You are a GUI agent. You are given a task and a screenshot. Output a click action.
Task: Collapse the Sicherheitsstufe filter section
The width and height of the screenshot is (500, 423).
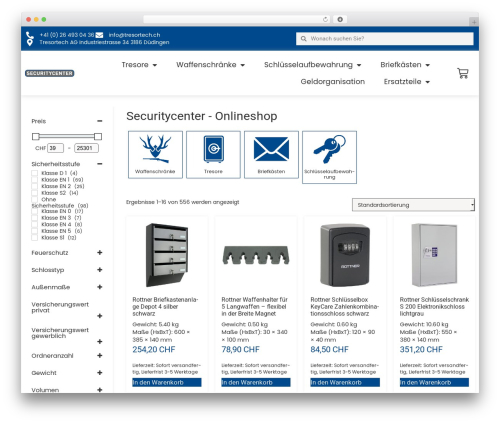pos(100,164)
